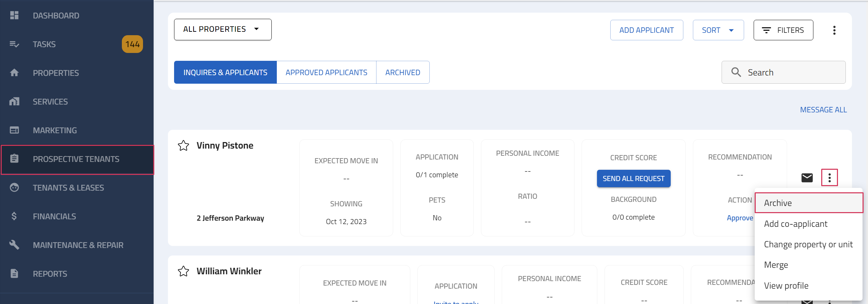Star Vinny Pistone as favorite

click(x=184, y=146)
